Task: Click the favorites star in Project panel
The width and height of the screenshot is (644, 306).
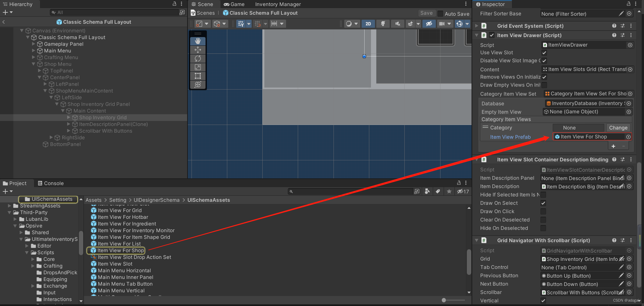Action: tap(449, 191)
